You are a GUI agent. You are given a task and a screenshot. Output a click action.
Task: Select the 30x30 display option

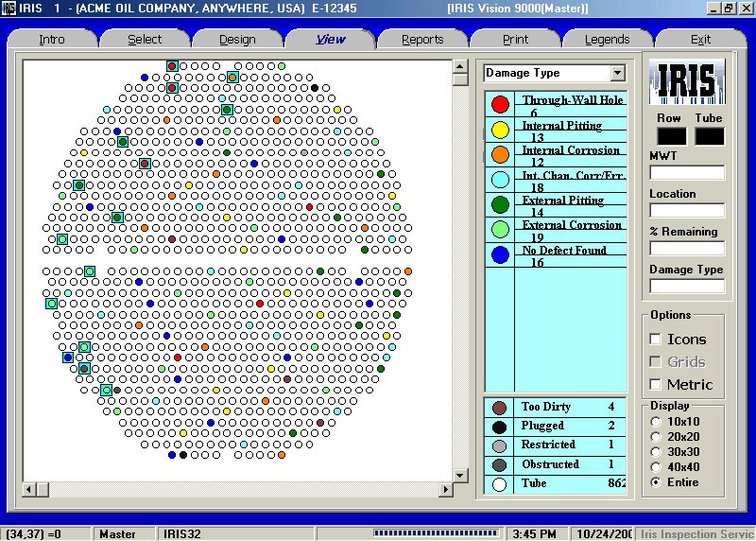click(x=656, y=452)
